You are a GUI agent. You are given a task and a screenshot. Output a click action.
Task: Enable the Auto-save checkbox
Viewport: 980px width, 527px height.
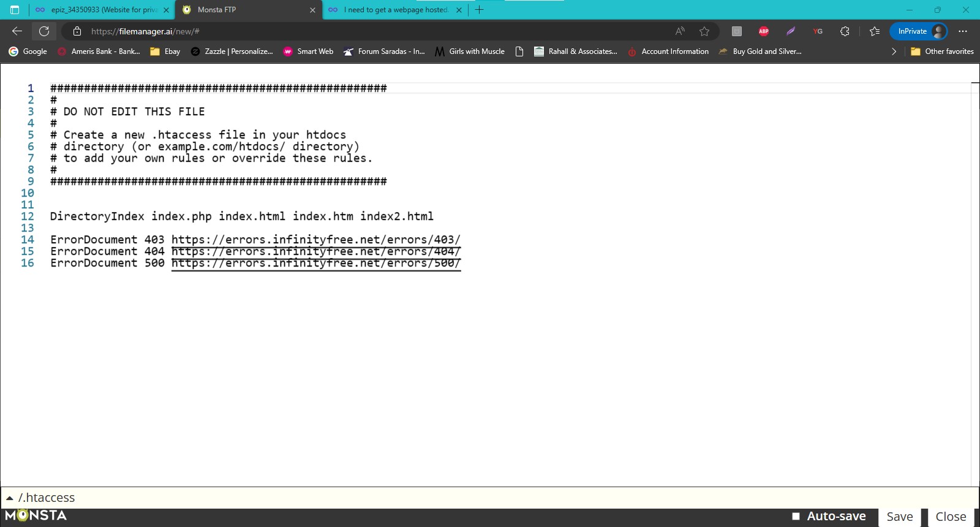[796, 517]
